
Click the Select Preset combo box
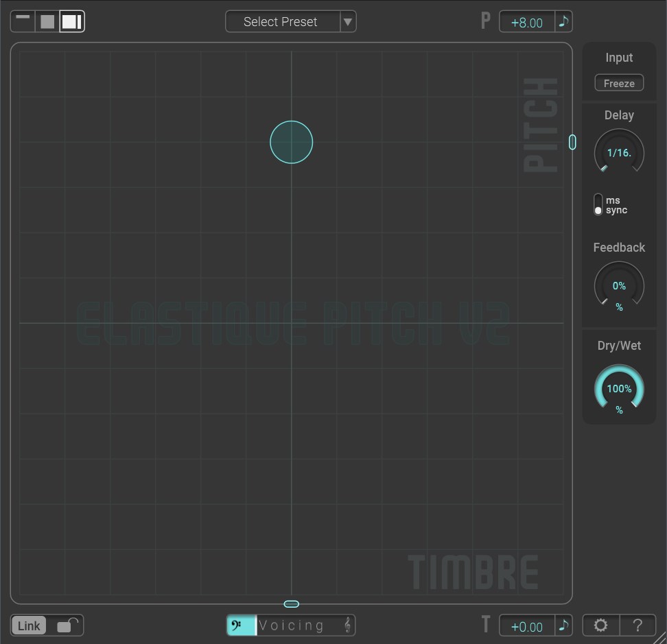click(281, 22)
